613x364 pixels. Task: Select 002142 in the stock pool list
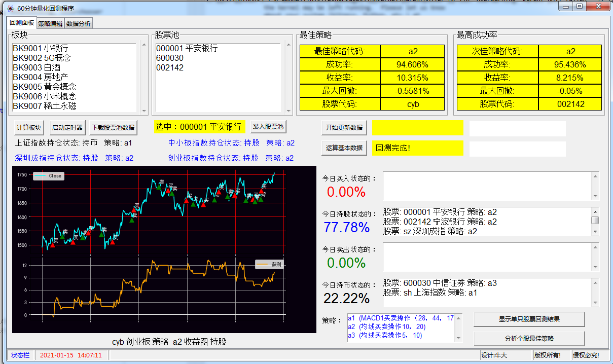point(170,67)
